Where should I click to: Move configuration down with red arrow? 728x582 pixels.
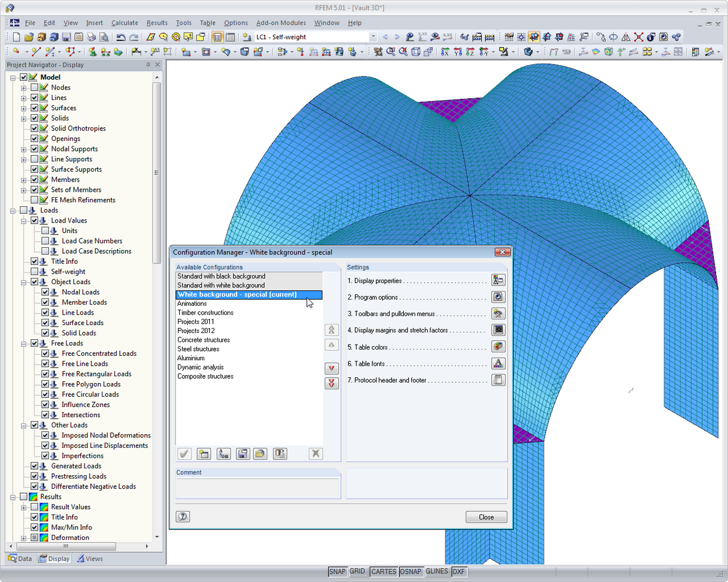click(332, 368)
